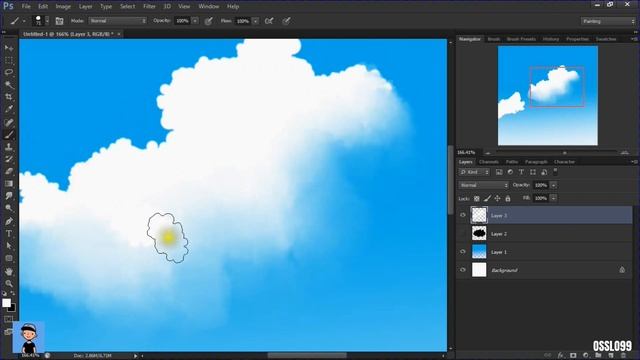The width and height of the screenshot is (640, 360).
Task: Open the Flow slider arrow
Action: (256, 21)
